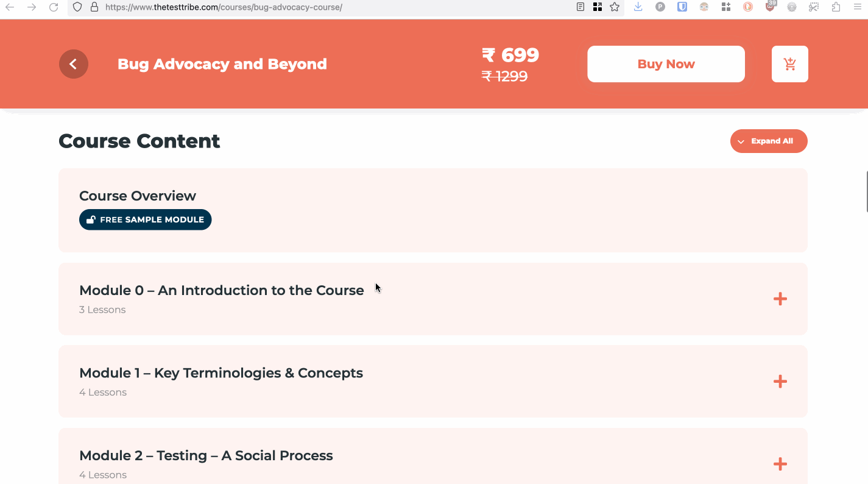Open the Course Overview section
868x484 pixels.
tap(433, 210)
